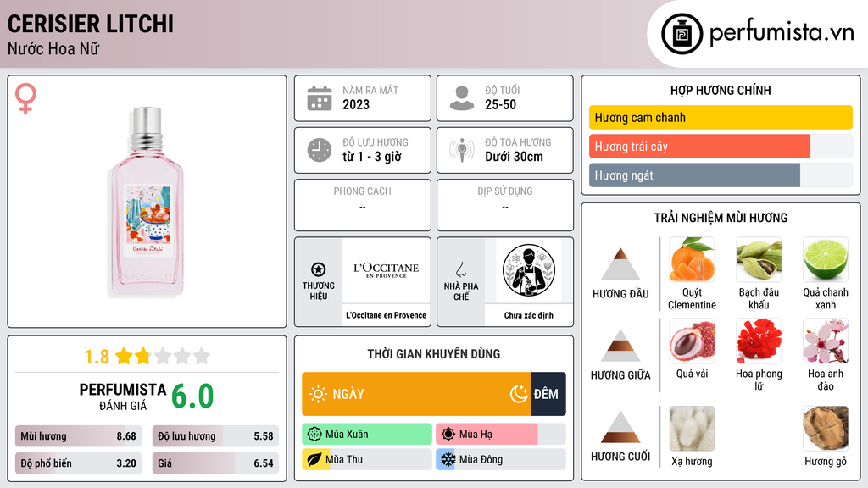
Task: Click the sillage icon beside Độ toả hương
Action: click(x=462, y=150)
